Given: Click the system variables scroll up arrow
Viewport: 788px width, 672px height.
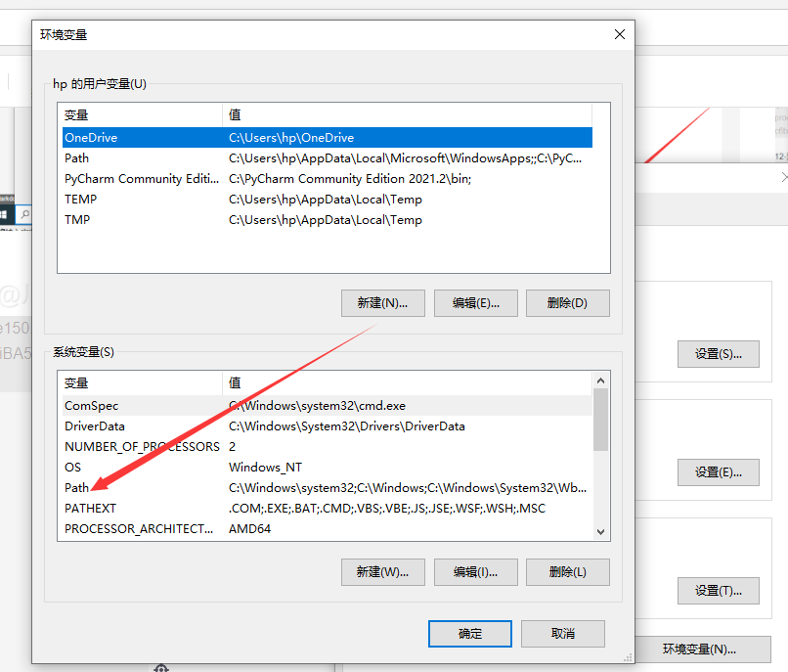Looking at the screenshot, I should click(x=600, y=381).
